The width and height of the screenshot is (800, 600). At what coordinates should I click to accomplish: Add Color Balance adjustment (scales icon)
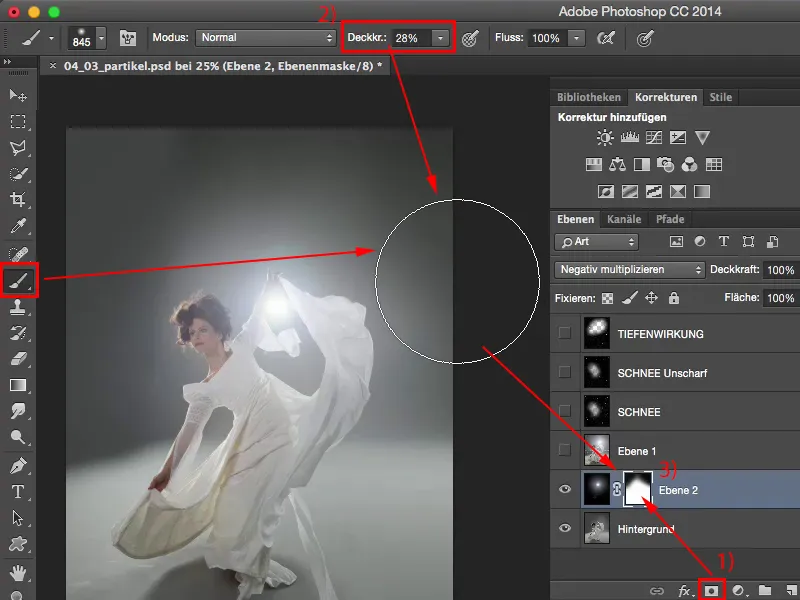pos(617,165)
